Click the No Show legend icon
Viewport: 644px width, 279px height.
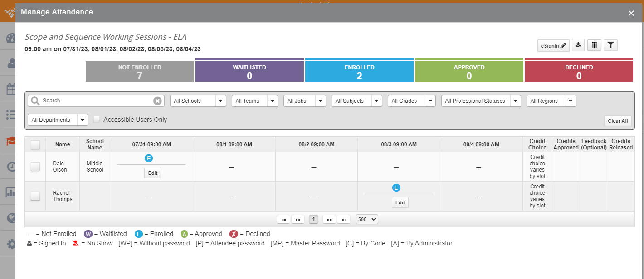click(x=76, y=244)
